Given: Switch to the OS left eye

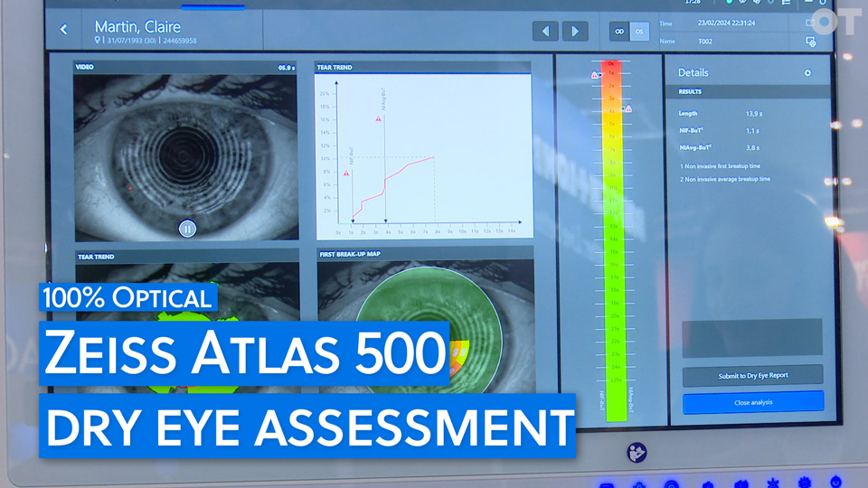Looking at the screenshot, I should click(639, 32).
